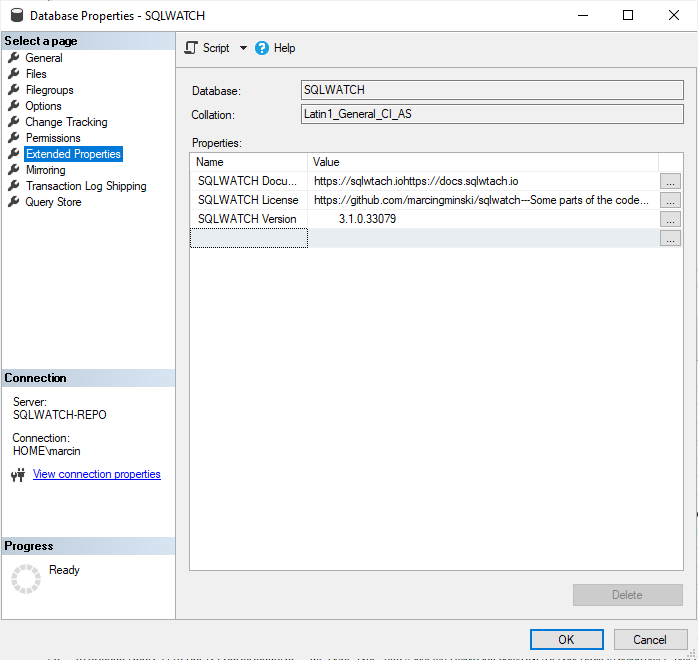Image resolution: width=698 pixels, height=660 pixels.
Task: Click the Ready progress status text
Action: click(x=64, y=570)
